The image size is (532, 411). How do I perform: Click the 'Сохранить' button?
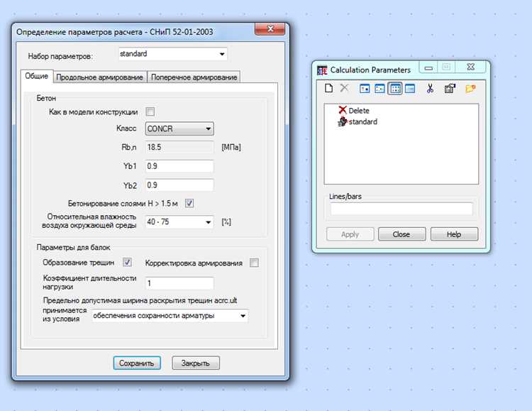click(x=137, y=363)
